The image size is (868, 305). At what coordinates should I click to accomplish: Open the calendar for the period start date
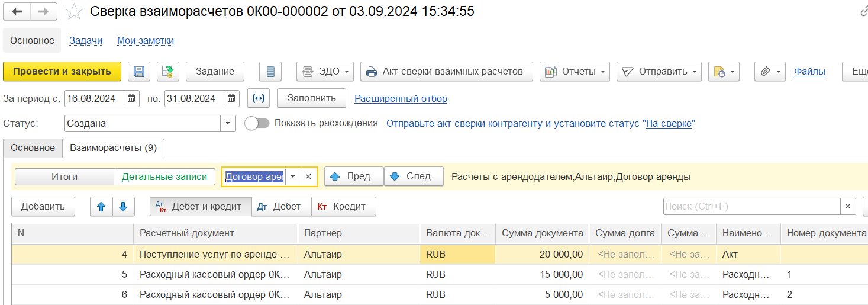click(x=132, y=98)
